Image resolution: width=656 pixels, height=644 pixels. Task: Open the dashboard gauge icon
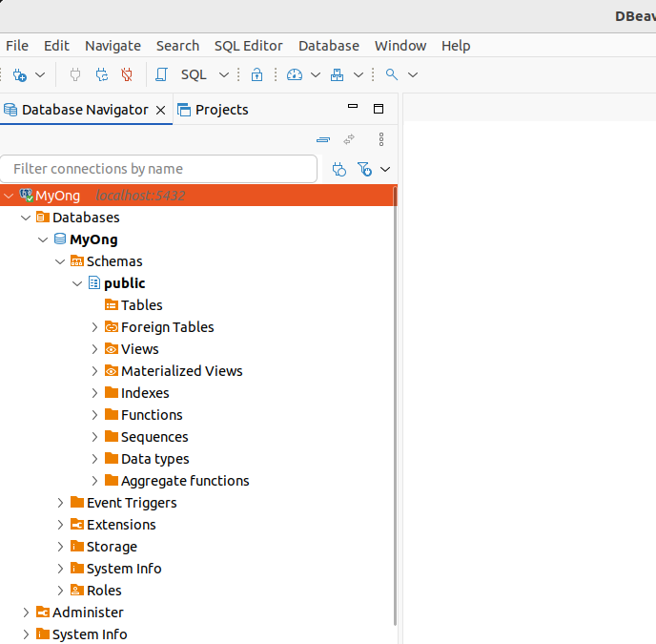pyautogui.click(x=294, y=74)
